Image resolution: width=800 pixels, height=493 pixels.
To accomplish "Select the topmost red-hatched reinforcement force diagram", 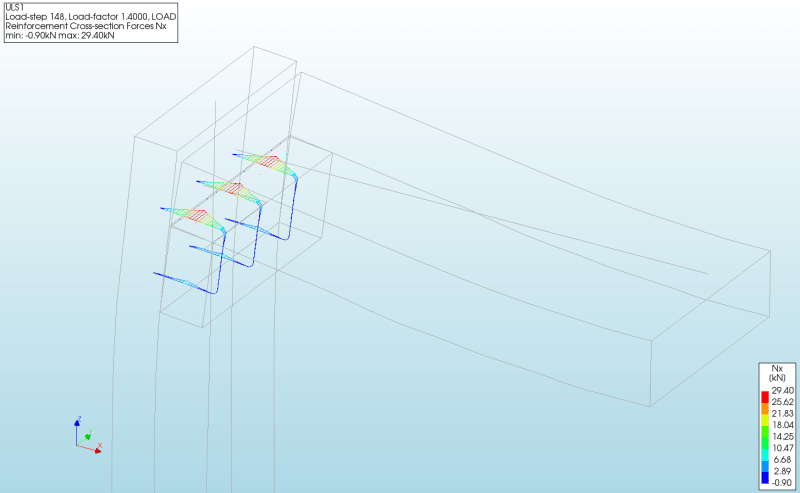I will pyautogui.click(x=266, y=163).
